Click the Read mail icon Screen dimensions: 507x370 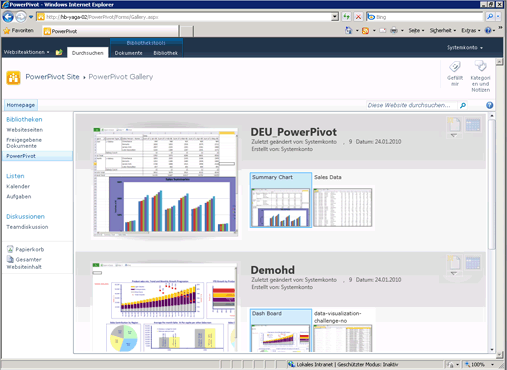click(x=383, y=31)
